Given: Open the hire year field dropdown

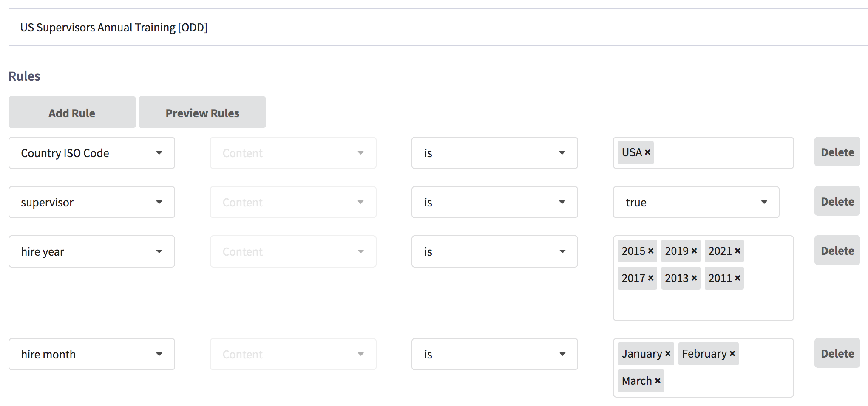Looking at the screenshot, I should pyautogui.click(x=92, y=251).
